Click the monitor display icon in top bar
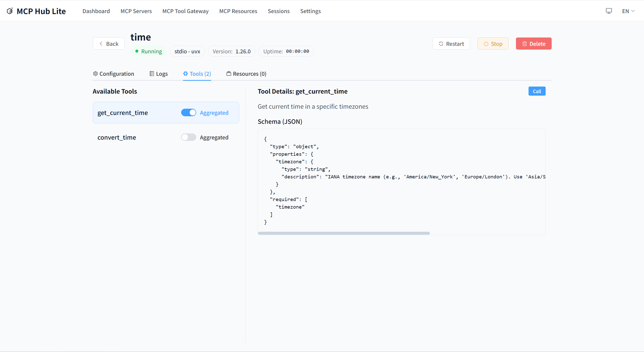This screenshot has height=352, width=644. 609,11
